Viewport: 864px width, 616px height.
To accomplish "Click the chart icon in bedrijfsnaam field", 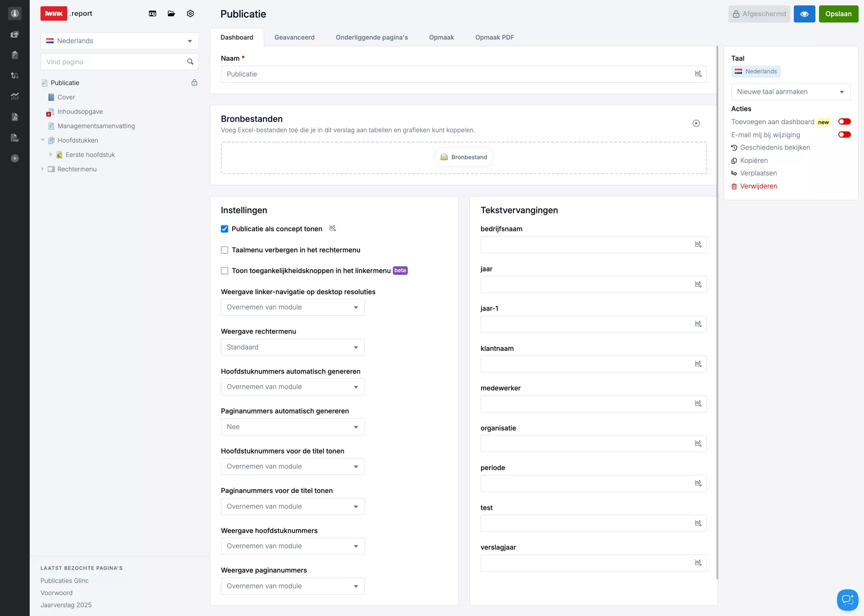I will (698, 244).
